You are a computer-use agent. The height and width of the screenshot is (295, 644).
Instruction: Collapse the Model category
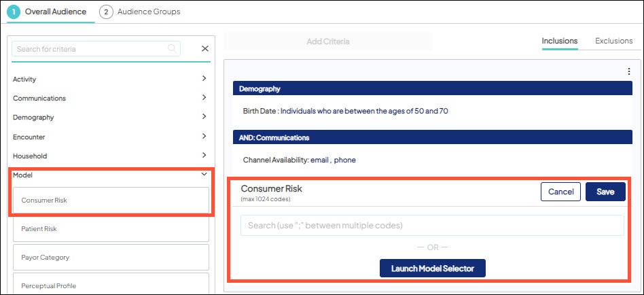[x=204, y=175]
